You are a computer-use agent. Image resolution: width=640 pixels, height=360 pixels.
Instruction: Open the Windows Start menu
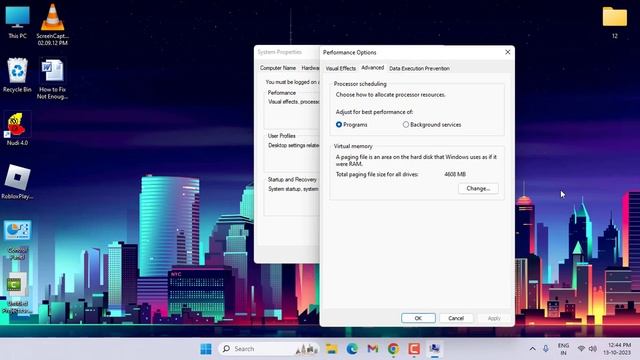pos(206,349)
